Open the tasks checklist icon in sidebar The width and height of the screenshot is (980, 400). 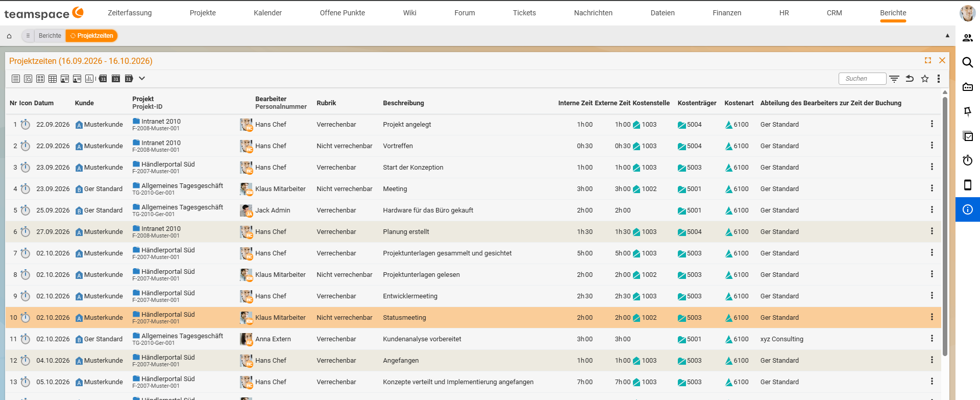pos(968,136)
